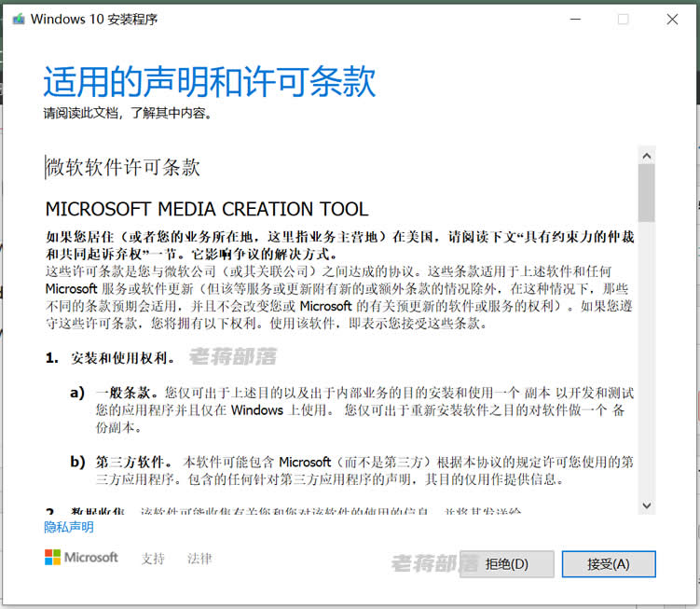Click the Accept 接受(A) button
The width and height of the screenshot is (700, 609).
click(609, 564)
